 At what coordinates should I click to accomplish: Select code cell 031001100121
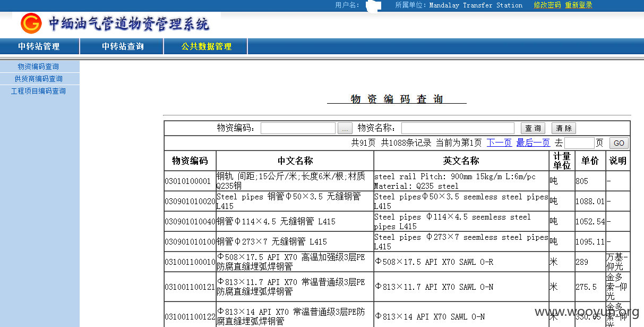click(x=190, y=287)
